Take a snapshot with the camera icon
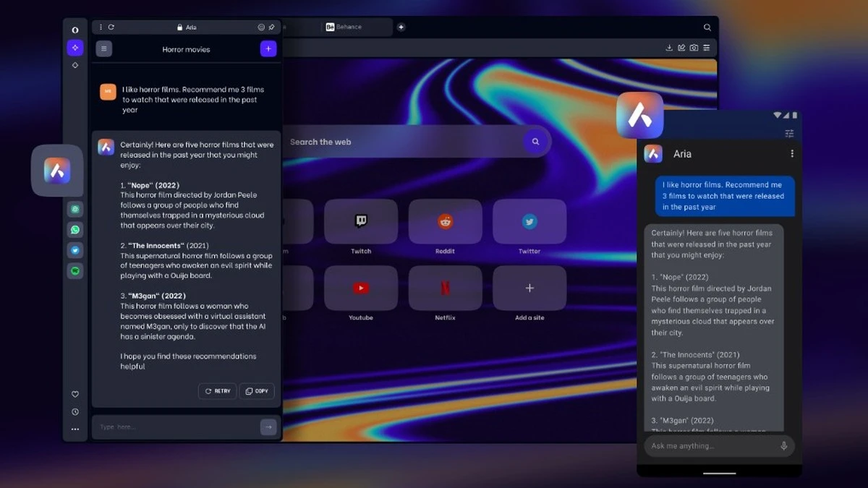 [x=694, y=48]
